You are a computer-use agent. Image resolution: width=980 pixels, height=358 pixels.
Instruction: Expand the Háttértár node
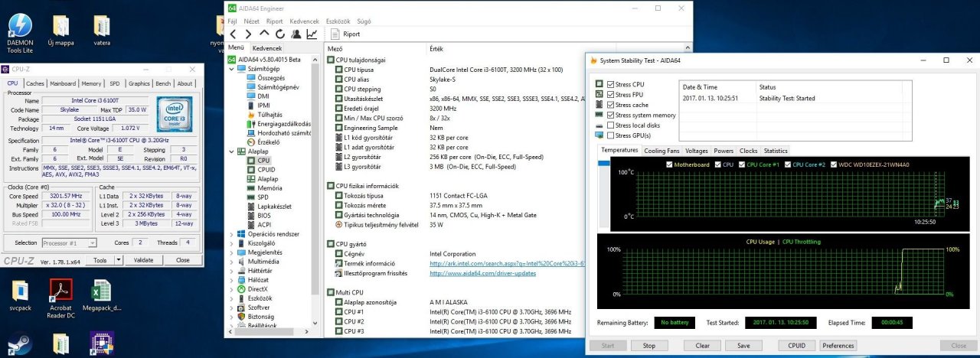coord(232,271)
